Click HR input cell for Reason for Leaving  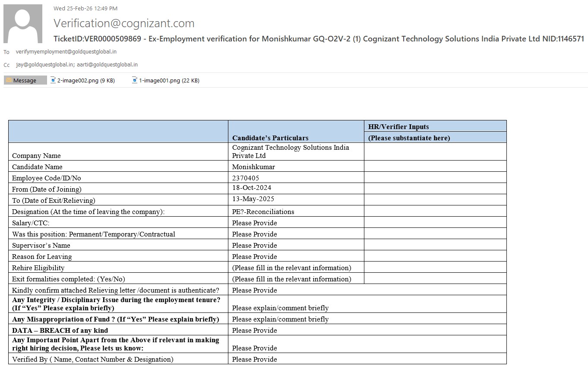point(435,256)
